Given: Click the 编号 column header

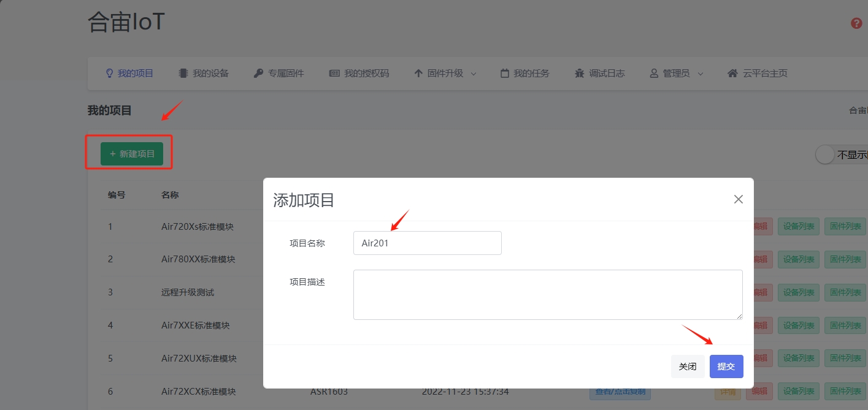Looking at the screenshot, I should click(117, 195).
